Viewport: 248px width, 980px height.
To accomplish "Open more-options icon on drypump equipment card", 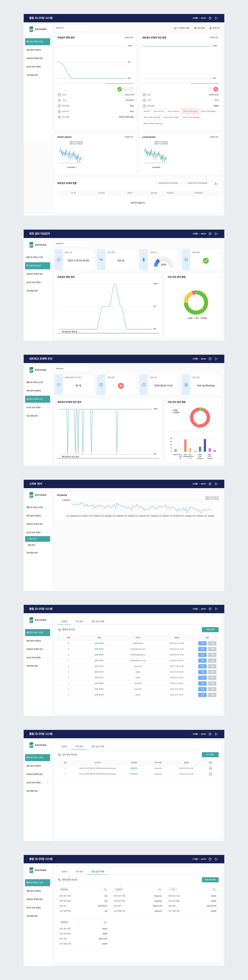I will 160,889.
